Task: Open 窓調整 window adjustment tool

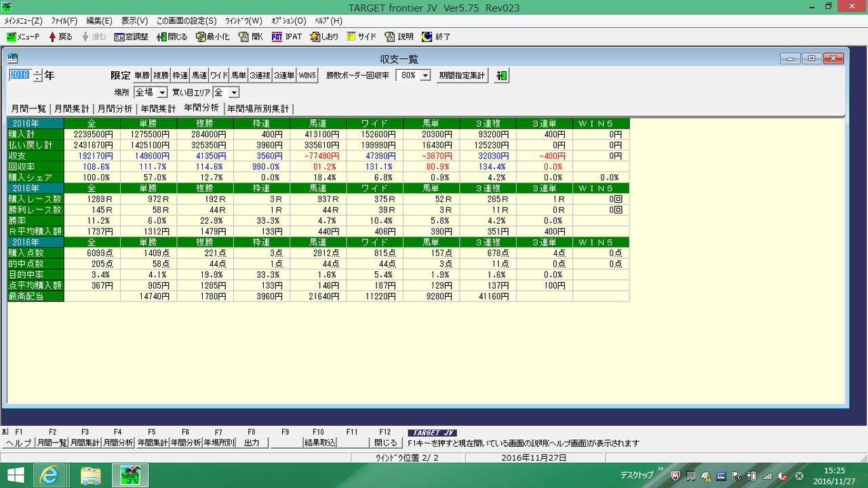Action: (x=131, y=37)
